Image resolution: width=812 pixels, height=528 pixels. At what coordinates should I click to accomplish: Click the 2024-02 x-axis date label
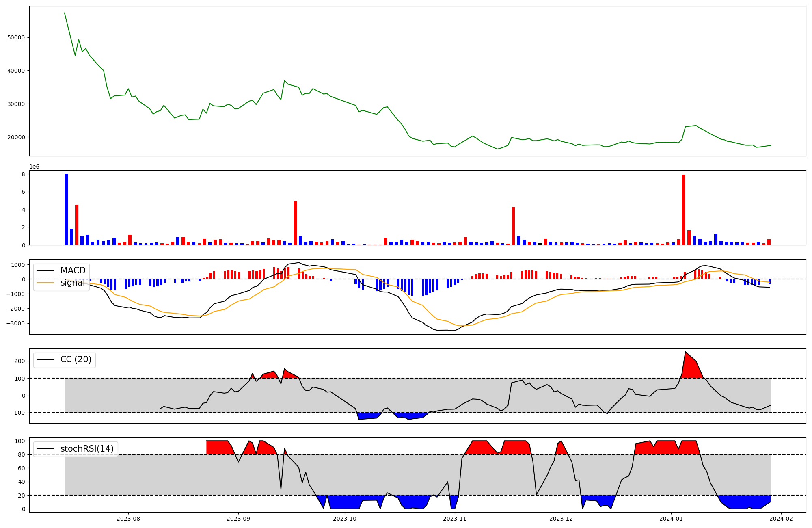(x=781, y=518)
